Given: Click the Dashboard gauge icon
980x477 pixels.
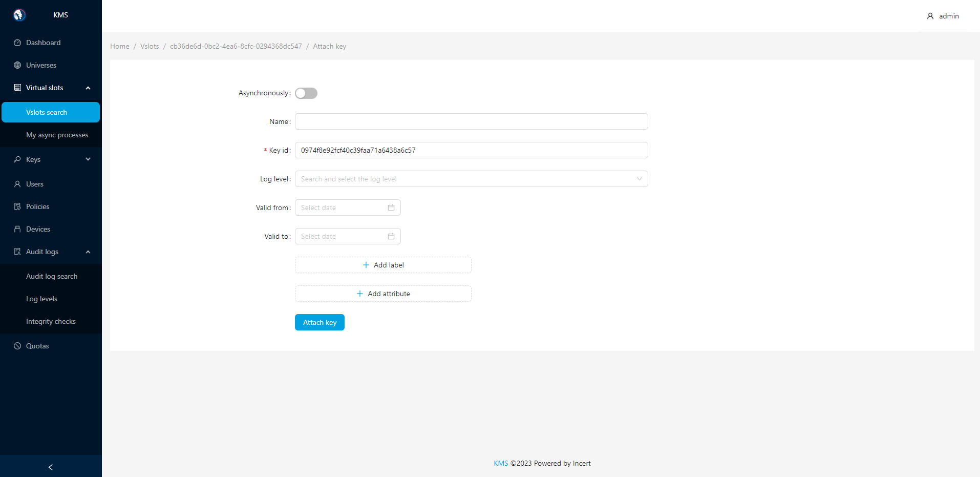Looking at the screenshot, I should point(17,43).
